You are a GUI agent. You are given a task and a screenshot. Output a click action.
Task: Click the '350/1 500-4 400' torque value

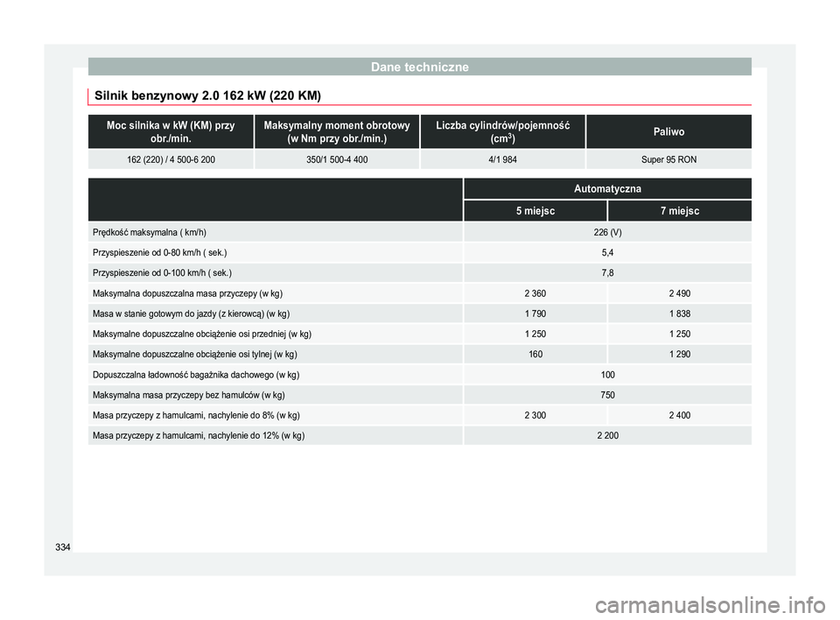coord(336,160)
